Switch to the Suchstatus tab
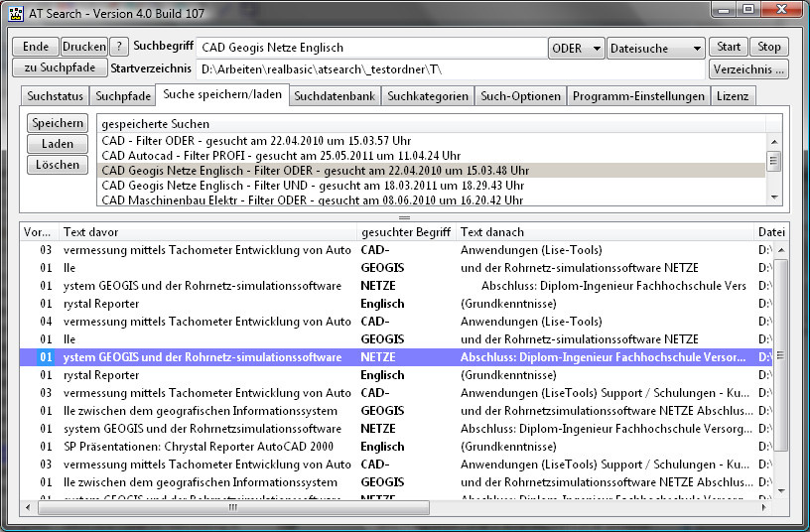 tap(54, 96)
